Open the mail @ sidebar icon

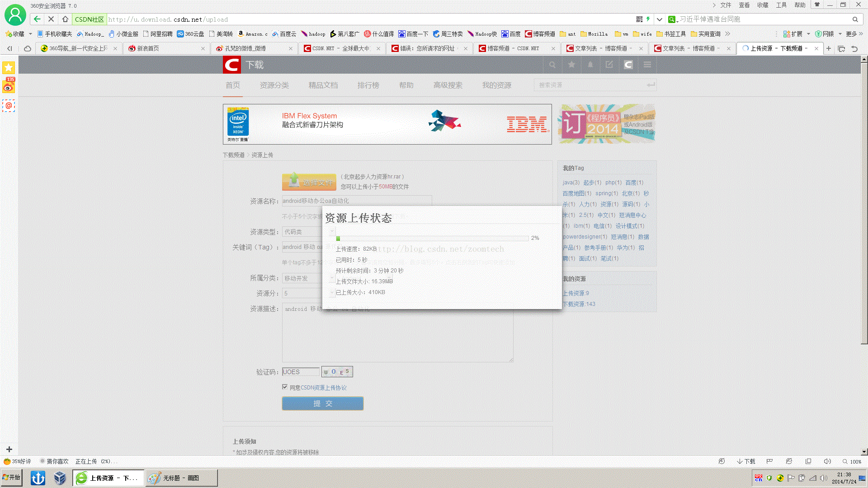coord(9,105)
